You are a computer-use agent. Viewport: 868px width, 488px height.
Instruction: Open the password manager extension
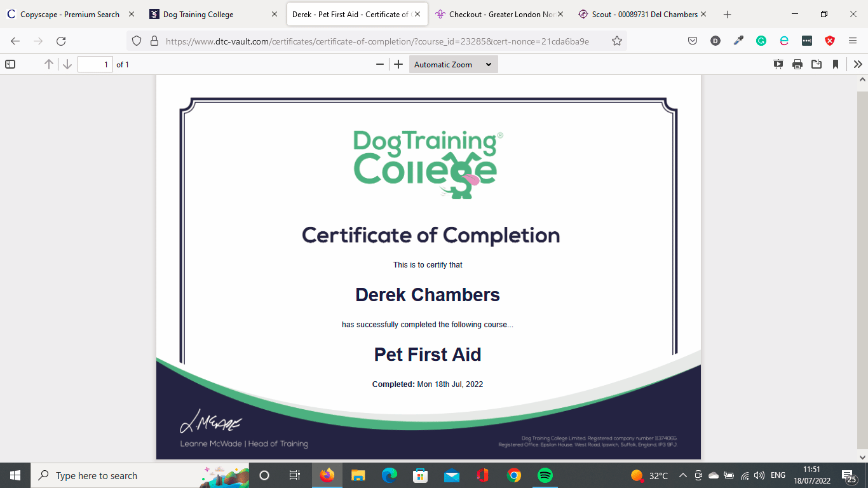[x=807, y=41]
